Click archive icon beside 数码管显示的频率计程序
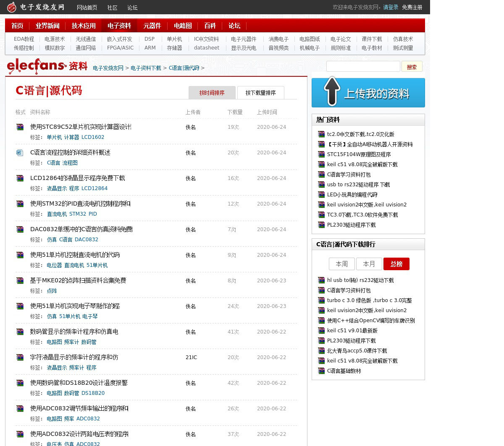 (20, 331)
